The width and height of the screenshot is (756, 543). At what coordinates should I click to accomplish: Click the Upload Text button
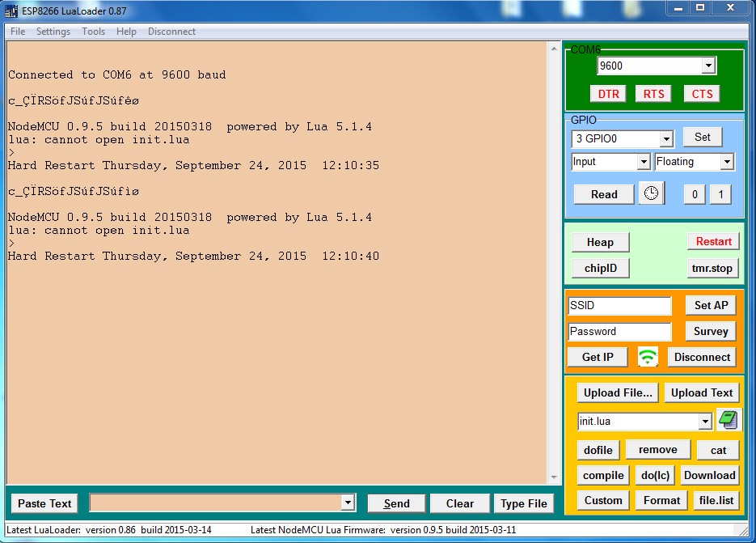(702, 393)
